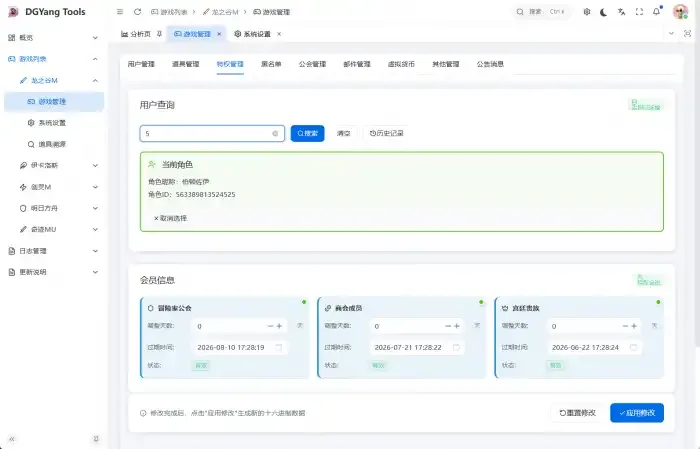Expand the 更新说明 sidebar menu chevron
This screenshot has height=449, width=700.
tap(95, 272)
